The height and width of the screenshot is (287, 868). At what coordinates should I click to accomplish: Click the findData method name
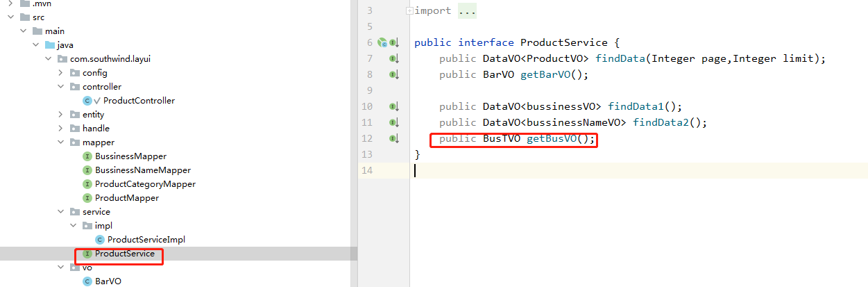[620, 59]
